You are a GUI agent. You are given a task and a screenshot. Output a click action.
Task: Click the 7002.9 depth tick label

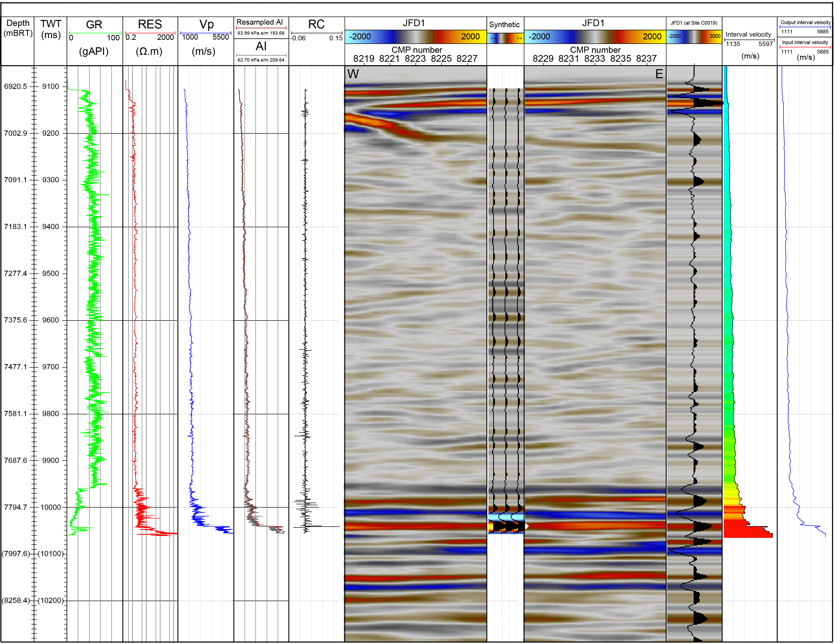click(16, 133)
